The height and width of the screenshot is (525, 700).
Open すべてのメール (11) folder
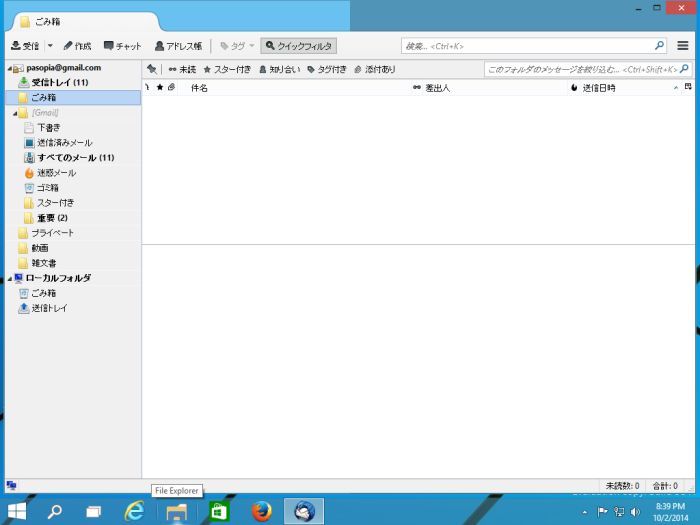(x=76, y=158)
